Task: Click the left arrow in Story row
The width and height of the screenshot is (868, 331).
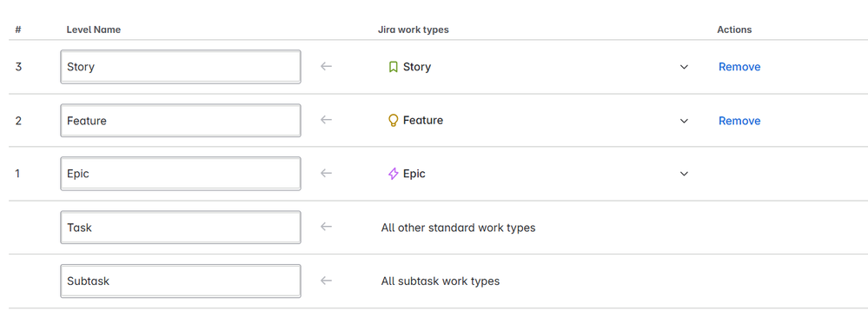Action: pyautogui.click(x=326, y=66)
